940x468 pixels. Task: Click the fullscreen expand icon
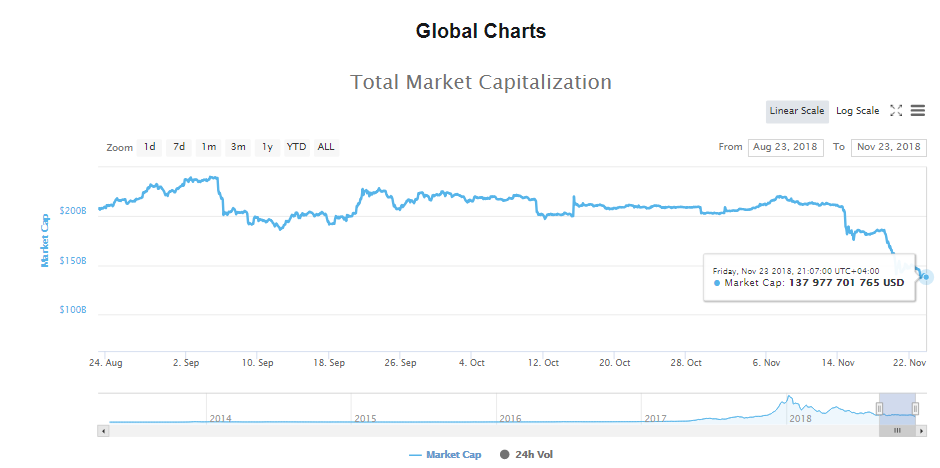click(x=896, y=111)
